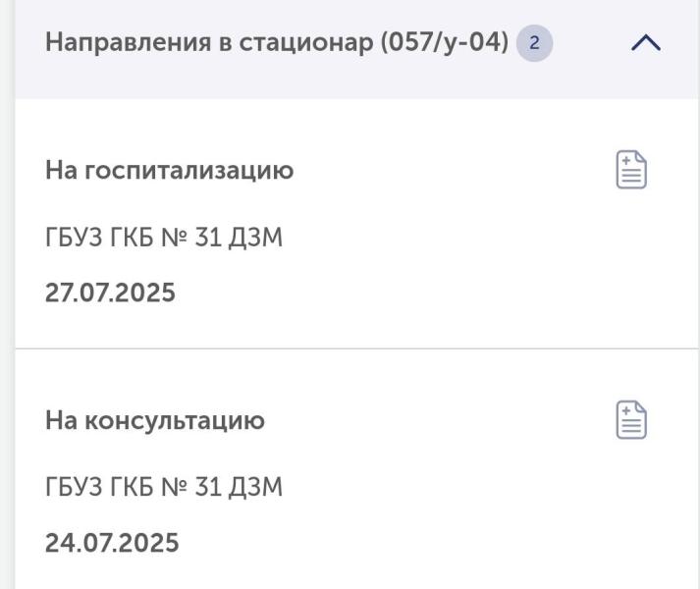Click the word стационар in the section header
The height and width of the screenshot is (589, 700).
pyautogui.click(x=306, y=43)
